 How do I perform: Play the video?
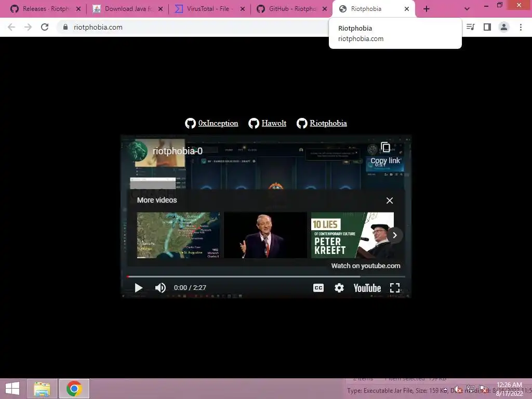pyautogui.click(x=138, y=288)
